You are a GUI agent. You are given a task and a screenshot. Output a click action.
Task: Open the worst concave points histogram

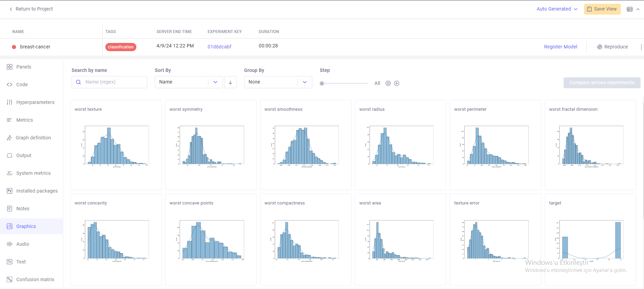pyautogui.click(x=211, y=240)
